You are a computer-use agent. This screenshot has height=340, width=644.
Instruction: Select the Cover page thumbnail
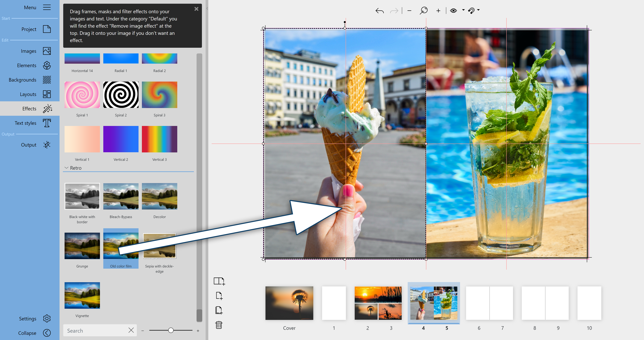pyautogui.click(x=289, y=303)
